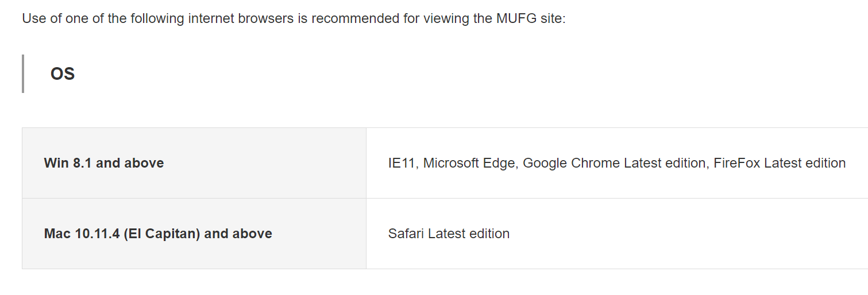
Task: Click the word "site:" ending the intro
Action: click(551, 18)
